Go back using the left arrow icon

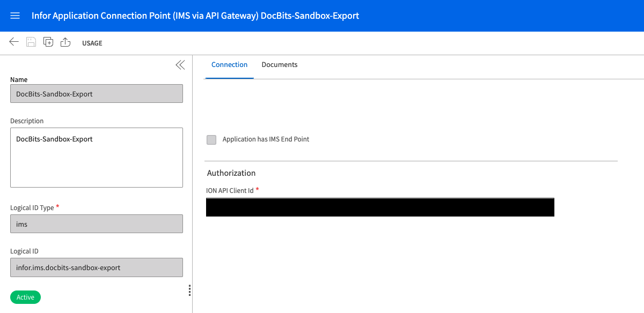point(14,42)
